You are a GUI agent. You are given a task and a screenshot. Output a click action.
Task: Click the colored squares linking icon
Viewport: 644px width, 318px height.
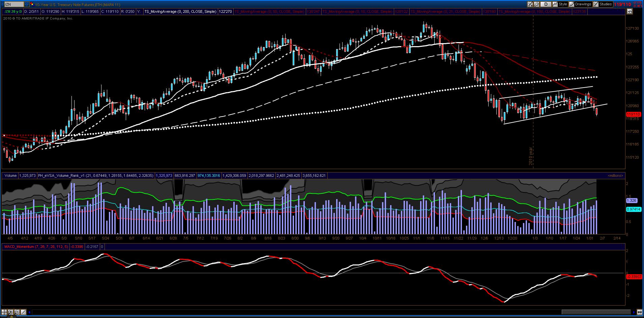click(x=32, y=4)
